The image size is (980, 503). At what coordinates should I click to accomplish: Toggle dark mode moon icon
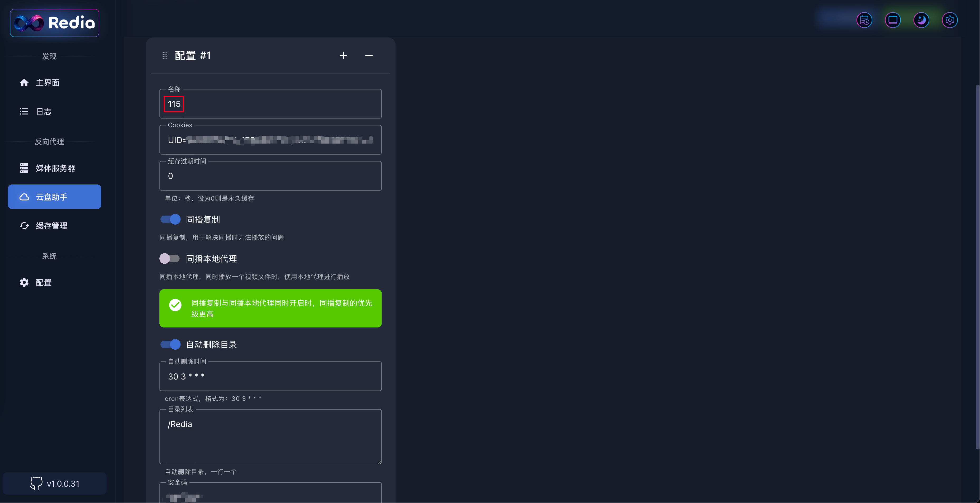coord(921,20)
